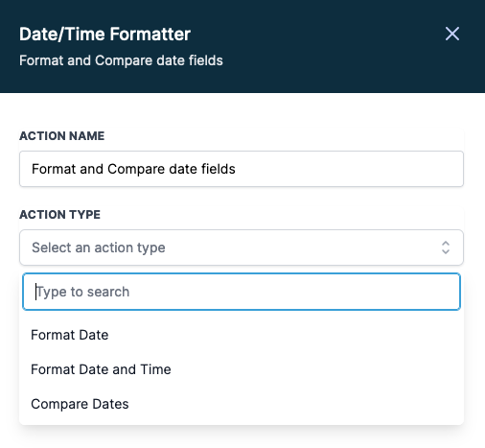
Task: Click the 'Select an action type' placeholder
Action: [x=99, y=248]
